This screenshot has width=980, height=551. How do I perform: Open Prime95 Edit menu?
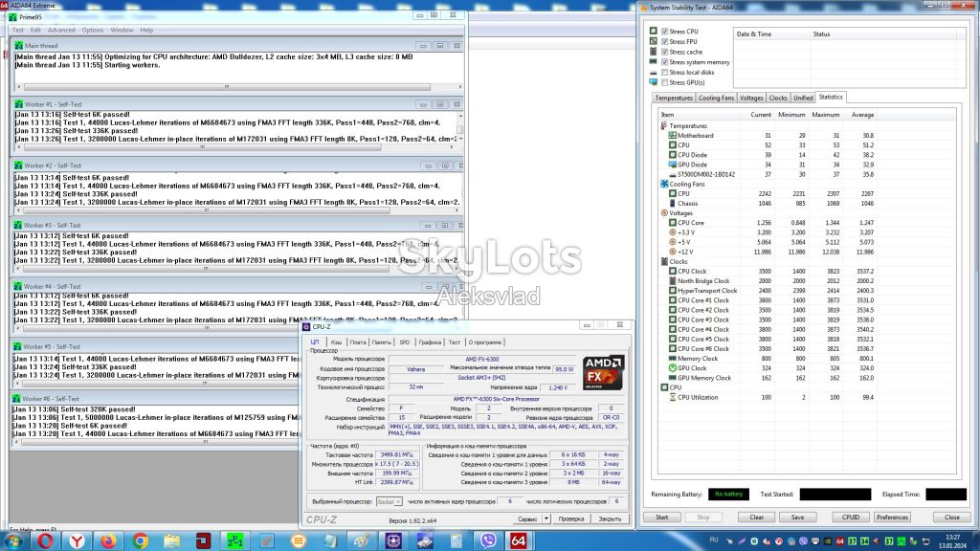[35, 30]
